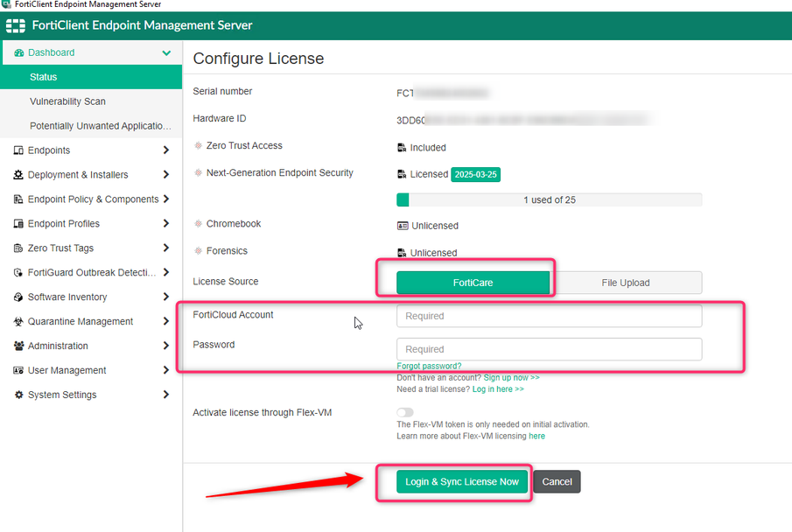
Task: Click the FortiClient app icon in title bar
Action: [x=6, y=4]
